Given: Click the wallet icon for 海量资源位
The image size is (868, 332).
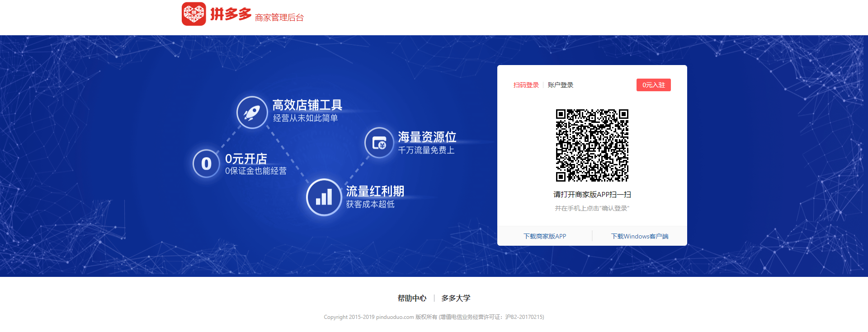Looking at the screenshot, I should 379,143.
